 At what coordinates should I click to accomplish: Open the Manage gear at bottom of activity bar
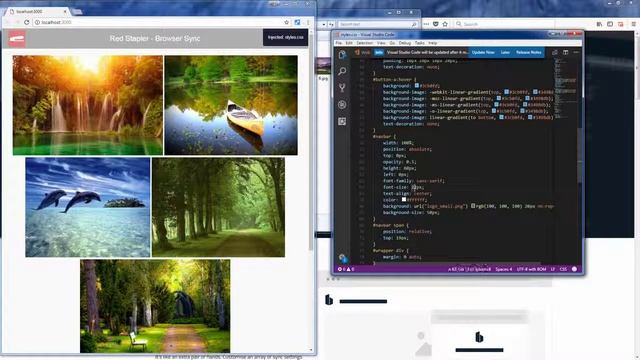342,258
